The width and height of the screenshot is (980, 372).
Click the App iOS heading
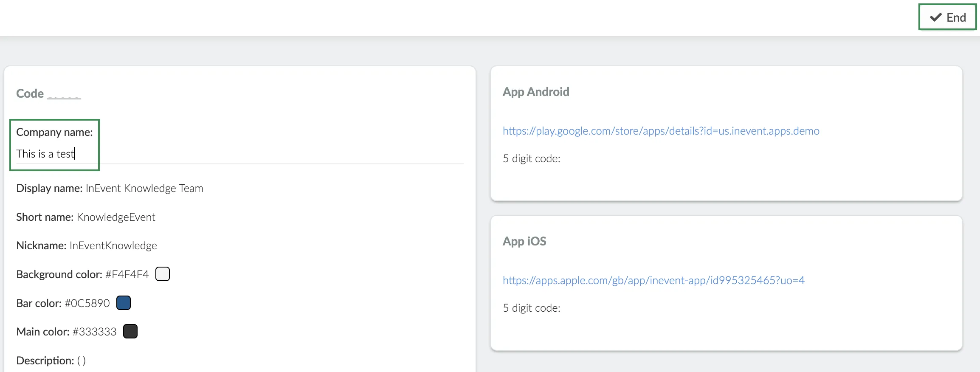[524, 241]
